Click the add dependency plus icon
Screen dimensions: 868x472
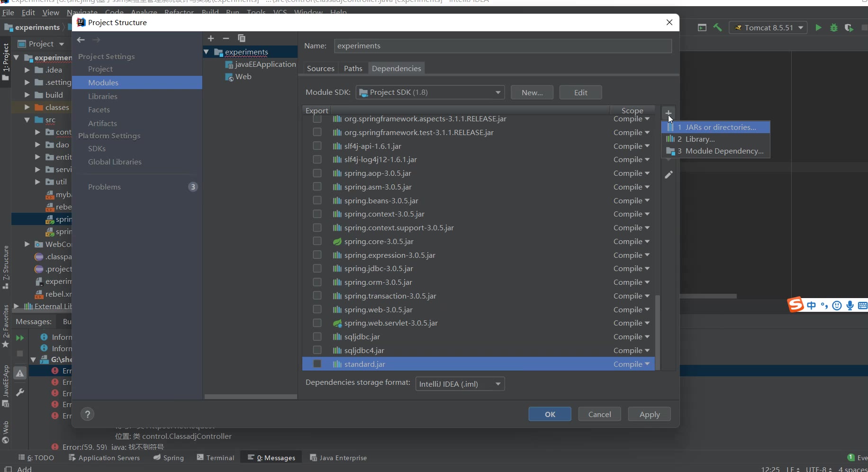click(669, 113)
